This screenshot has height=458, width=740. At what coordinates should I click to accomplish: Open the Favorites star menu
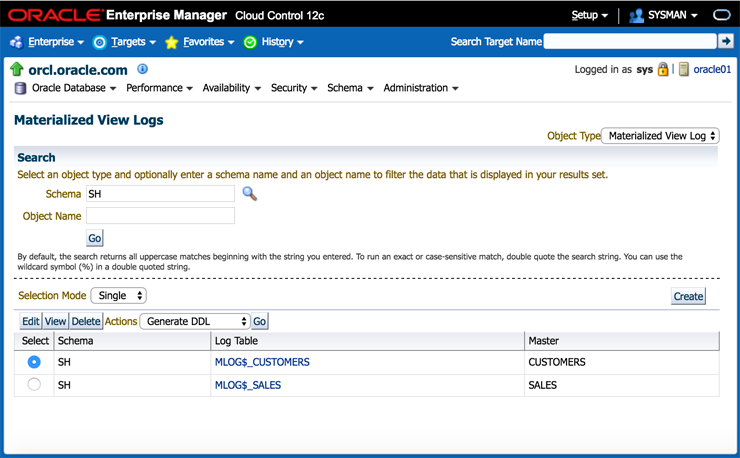(x=199, y=42)
